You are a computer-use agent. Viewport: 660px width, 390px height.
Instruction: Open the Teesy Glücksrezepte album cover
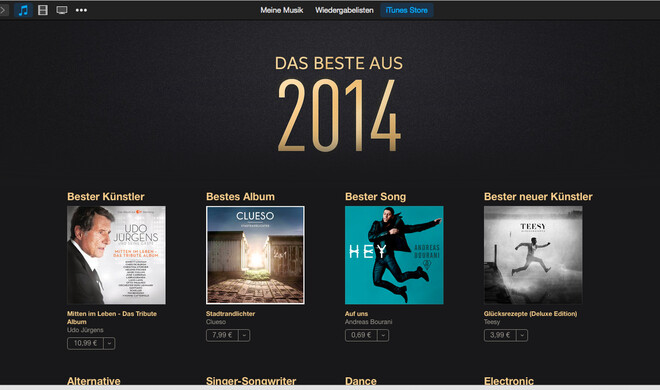click(x=533, y=255)
